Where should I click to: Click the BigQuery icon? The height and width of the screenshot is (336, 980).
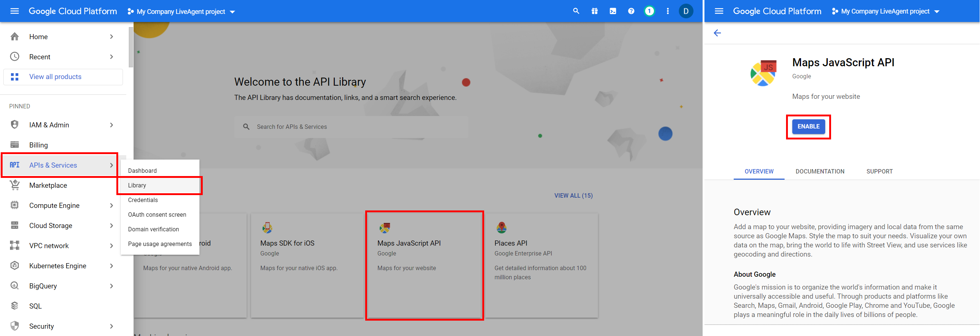tap(15, 286)
